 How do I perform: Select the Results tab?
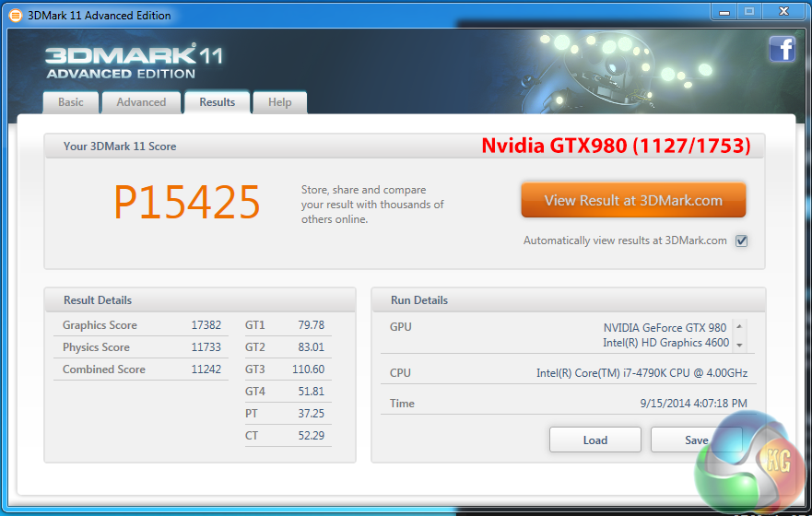217,102
